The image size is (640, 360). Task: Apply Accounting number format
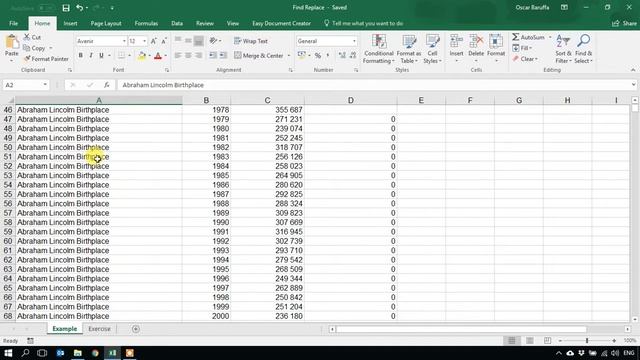pos(302,55)
